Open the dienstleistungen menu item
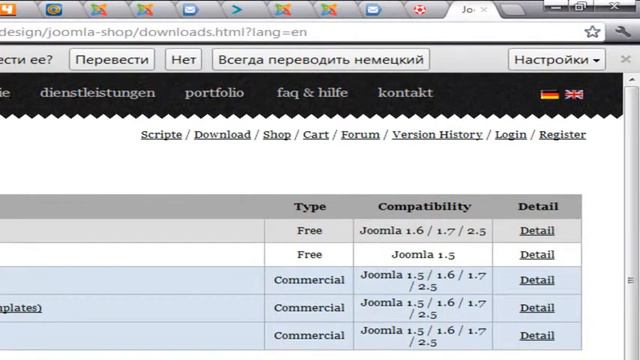Screen dimensions: 640x360 98,93
